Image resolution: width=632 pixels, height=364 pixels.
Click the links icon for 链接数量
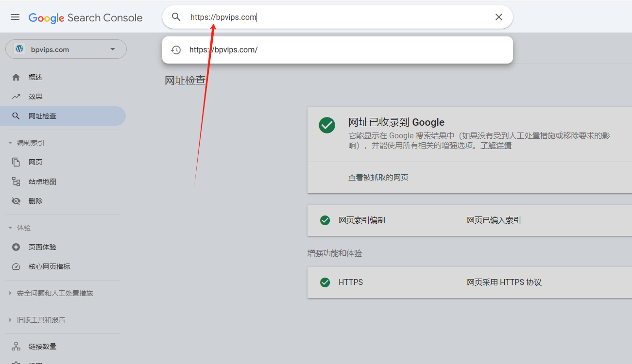tap(16, 347)
